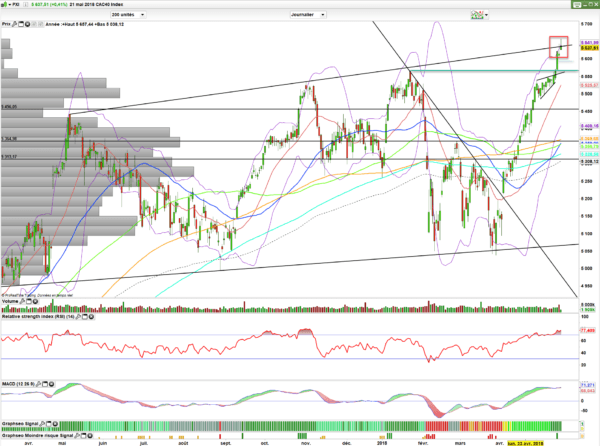Image resolution: width=600 pixels, height=446 pixels.
Task: Open Volume indicator wrench settings
Action: tap(23, 301)
